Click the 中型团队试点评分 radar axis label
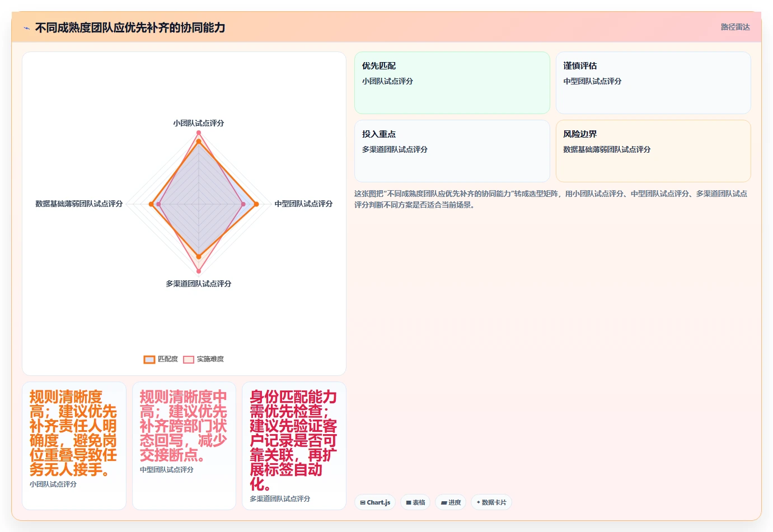This screenshot has width=773, height=532. point(303,204)
